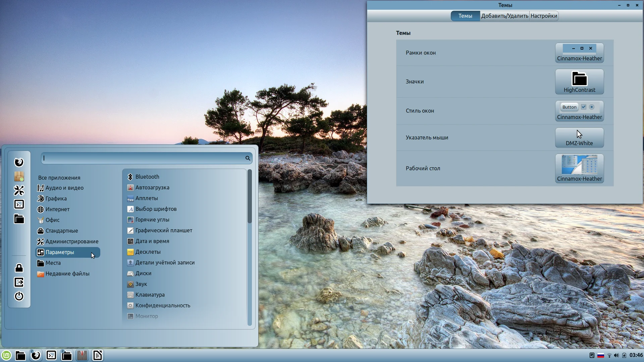Switch to the Настройки tab

(544, 16)
